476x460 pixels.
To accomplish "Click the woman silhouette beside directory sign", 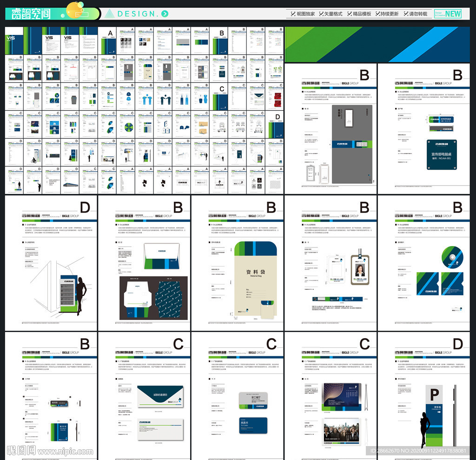I will [x=80, y=298].
